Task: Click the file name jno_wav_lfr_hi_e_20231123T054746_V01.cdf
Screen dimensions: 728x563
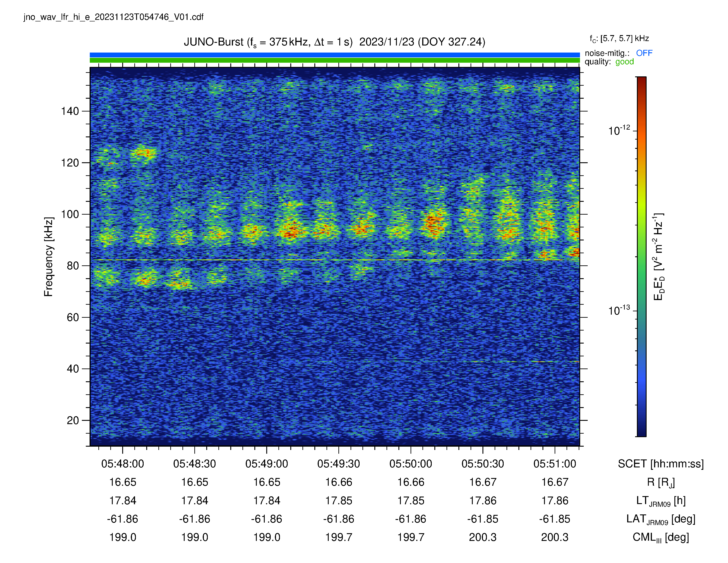Action: tap(113, 17)
